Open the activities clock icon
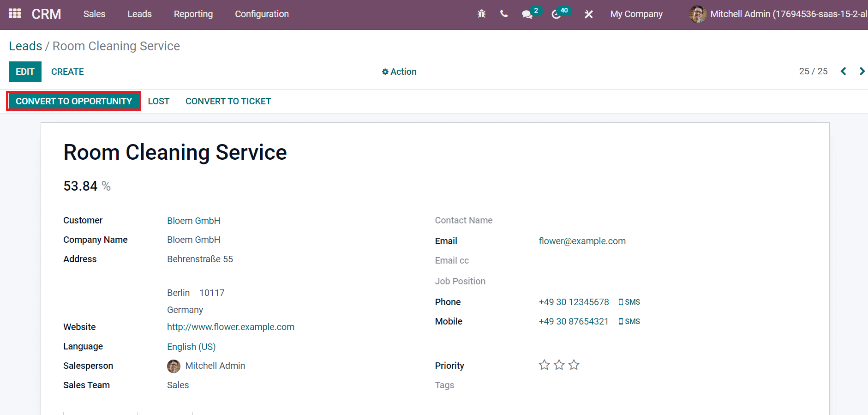The image size is (868, 415). pyautogui.click(x=556, y=14)
